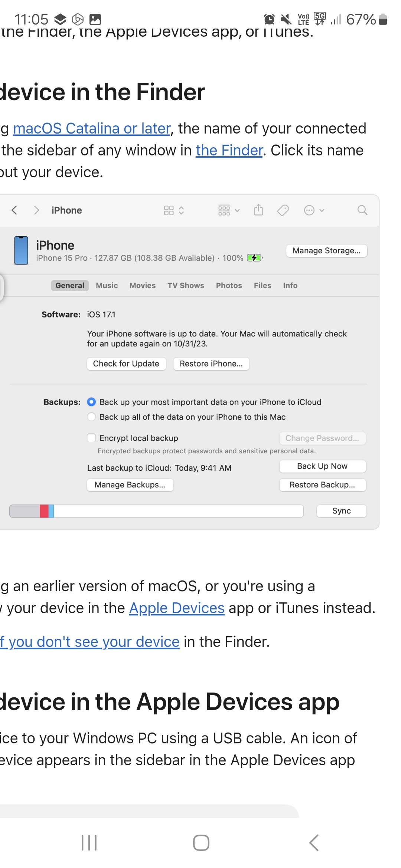Click the Finder back arrow icon
This screenshot has width=401, height=868.
point(14,210)
